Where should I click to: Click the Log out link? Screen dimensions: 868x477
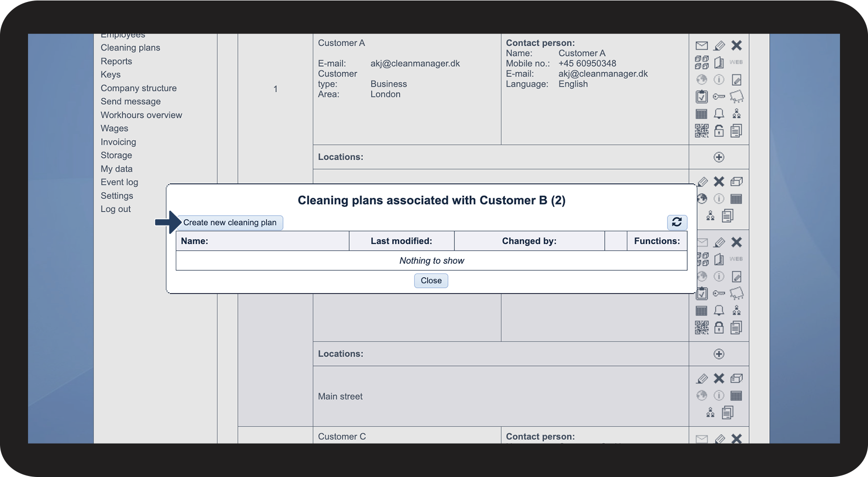(x=115, y=209)
